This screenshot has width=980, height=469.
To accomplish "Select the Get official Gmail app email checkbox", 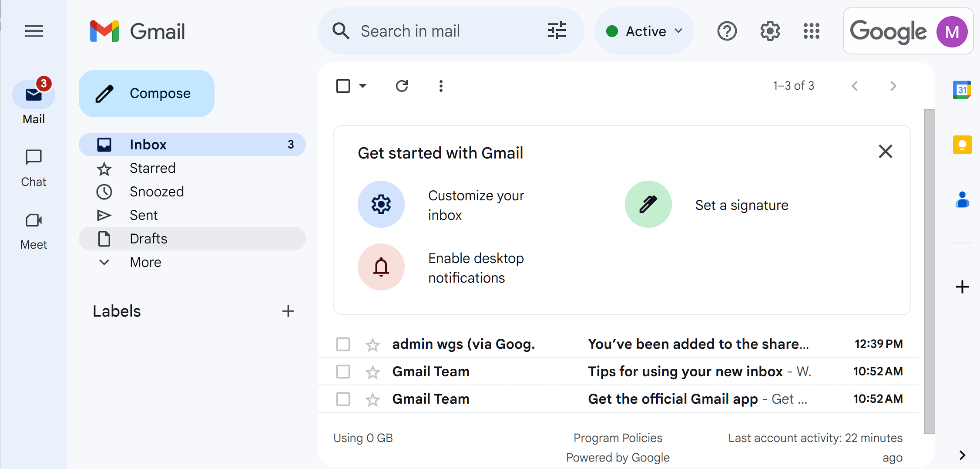I will click(x=343, y=399).
